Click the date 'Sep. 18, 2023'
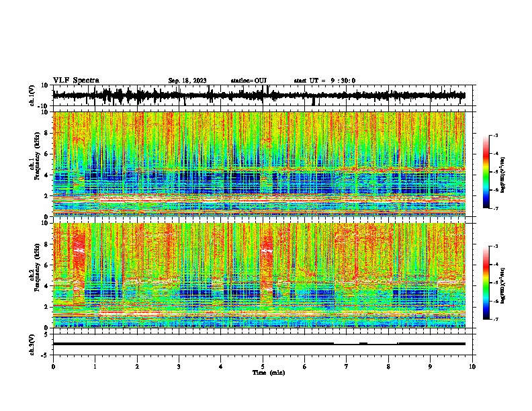Image resolution: width=532 pixels, height=411 pixels. coord(187,81)
